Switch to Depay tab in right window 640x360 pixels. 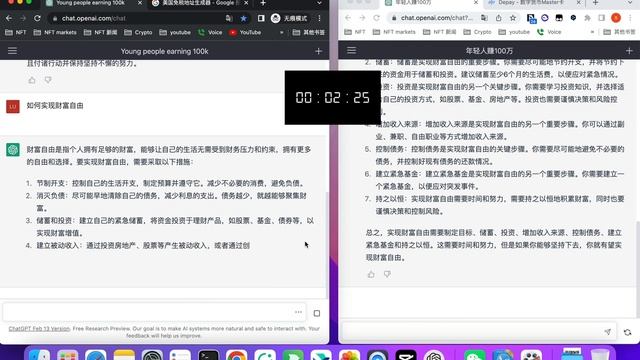531,3
